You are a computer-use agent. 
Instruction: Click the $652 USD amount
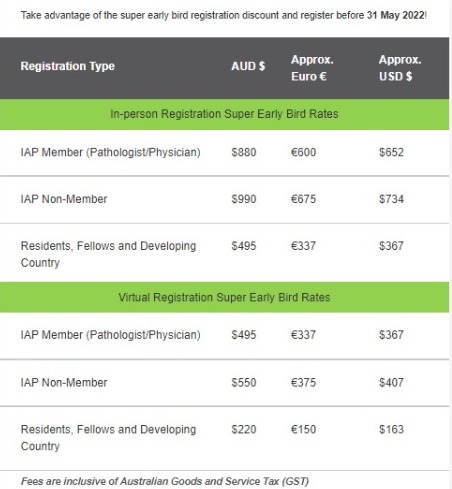point(391,152)
